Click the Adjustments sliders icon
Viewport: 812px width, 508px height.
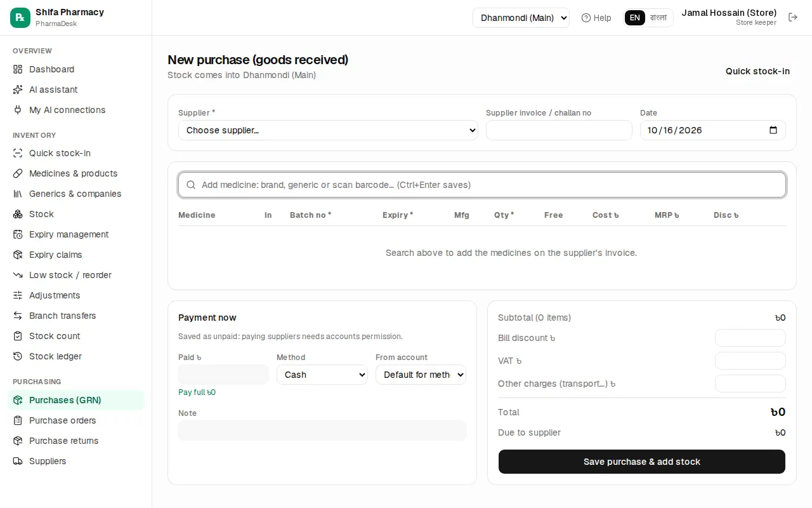click(x=18, y=295)
